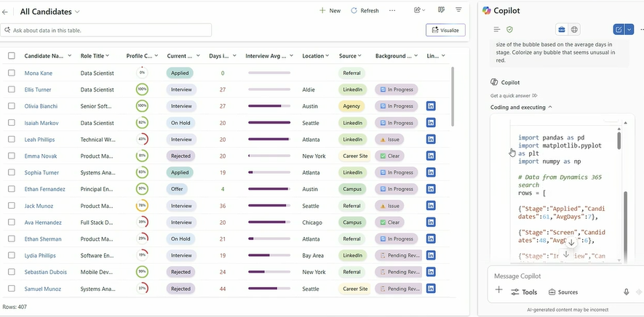This screenshot has width=644, height=317.
Task: Check the box for Mona Kane's row
Action: 12,73
